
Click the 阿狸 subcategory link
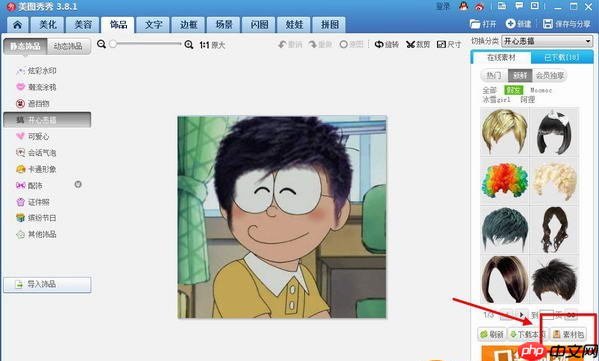528,100
